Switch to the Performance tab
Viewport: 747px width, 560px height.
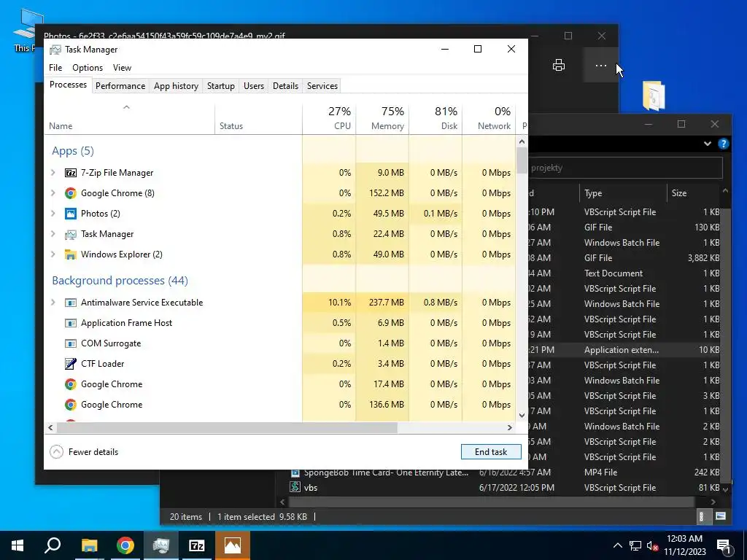pyautogui.click(x=120, y=86)
